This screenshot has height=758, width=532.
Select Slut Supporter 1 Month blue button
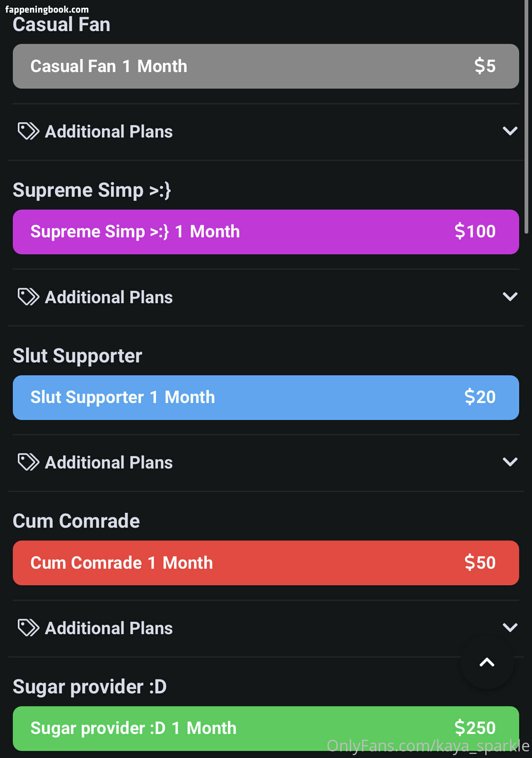[x=266, y=398]
